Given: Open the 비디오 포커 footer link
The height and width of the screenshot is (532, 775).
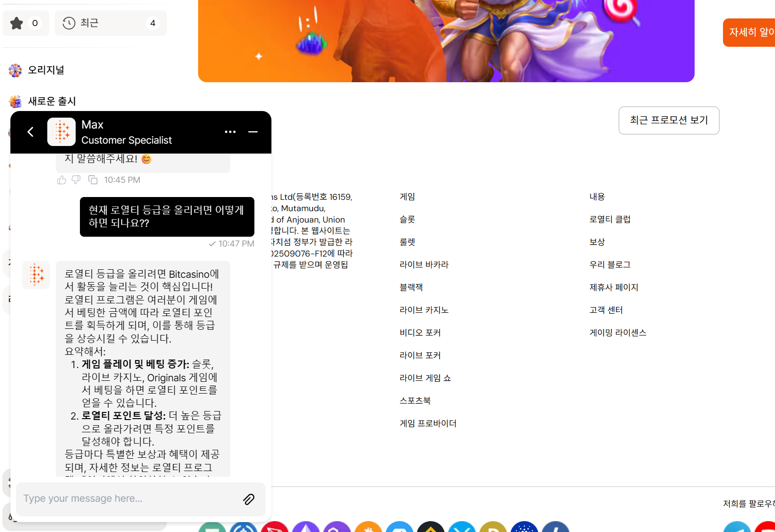Looking at the screenshot, I should click(420, 333).
